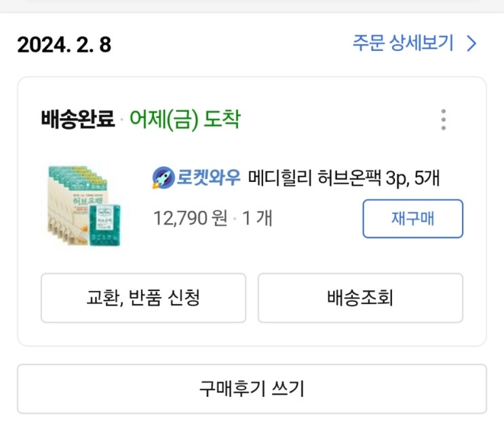Screen dimensions: 504x422
Task: Check delivery with the 배송조회 button
Action: [360, 298]
